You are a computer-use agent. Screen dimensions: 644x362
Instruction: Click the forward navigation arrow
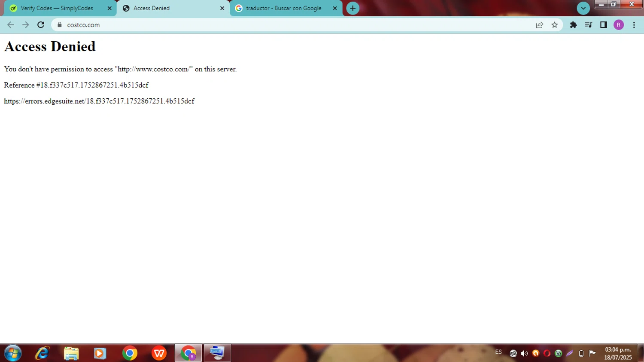point(26,25)
